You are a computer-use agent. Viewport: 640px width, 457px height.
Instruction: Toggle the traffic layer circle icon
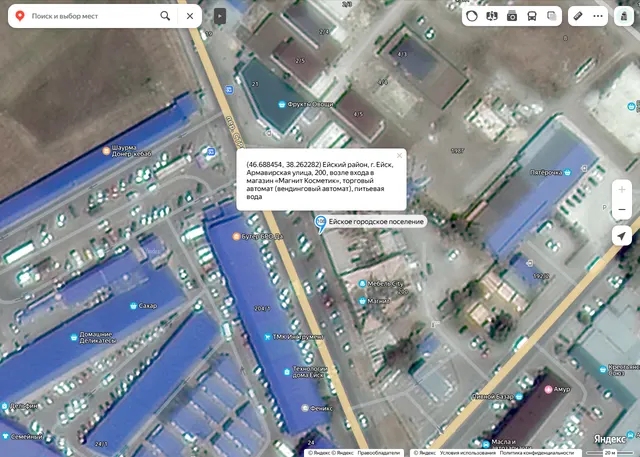(x=472, y=16)
